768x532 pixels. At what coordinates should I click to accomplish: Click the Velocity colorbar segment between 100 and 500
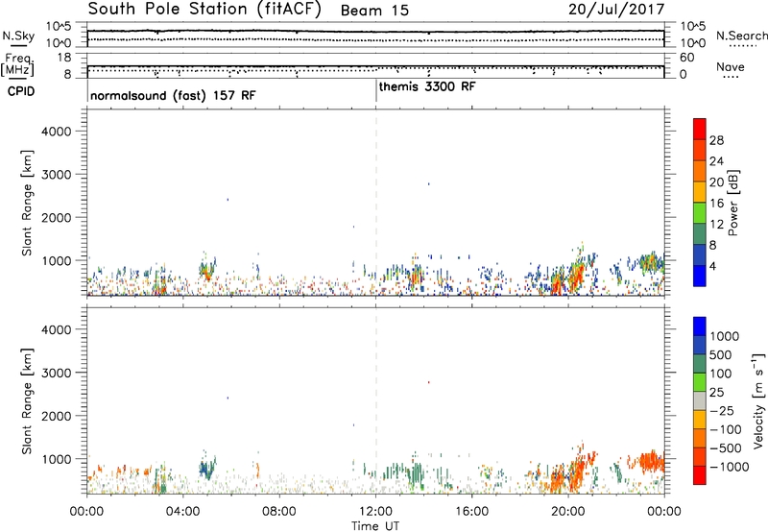pyautogui.click(x=700, y=364)
